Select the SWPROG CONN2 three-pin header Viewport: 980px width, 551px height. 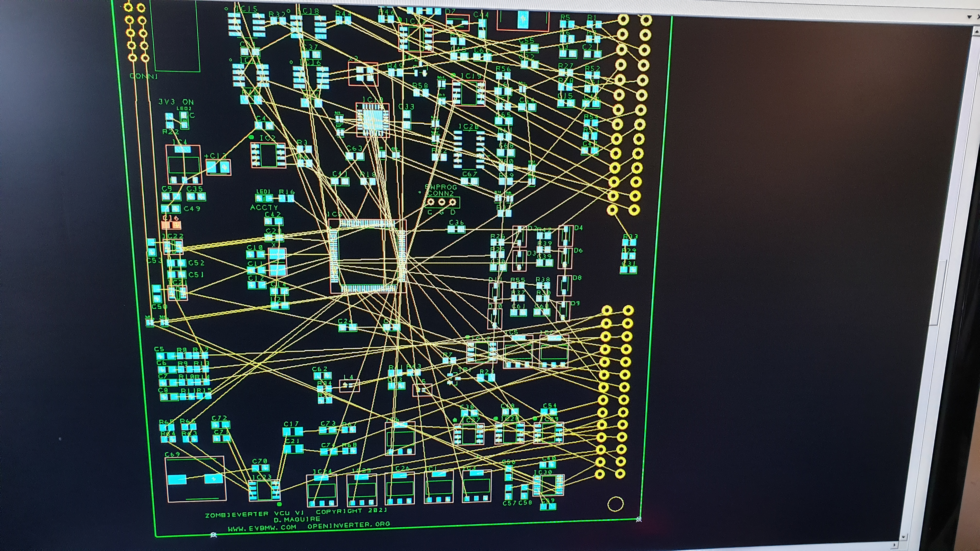pyautogui.click(x=441, y=202)
